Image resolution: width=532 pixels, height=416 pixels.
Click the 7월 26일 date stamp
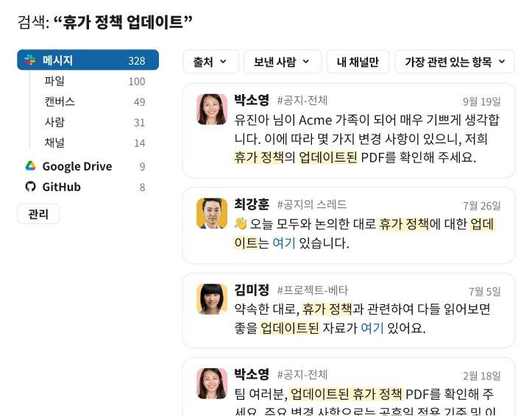pyautogui.click(x=482, y=205)
